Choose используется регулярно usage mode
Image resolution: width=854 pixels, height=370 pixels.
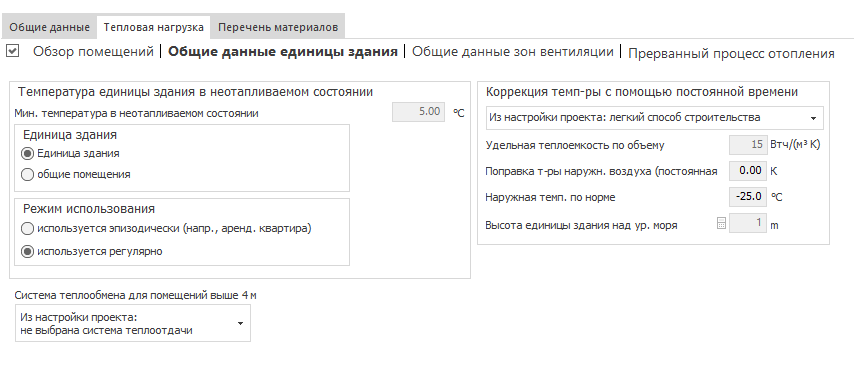(x=27, y=252)
